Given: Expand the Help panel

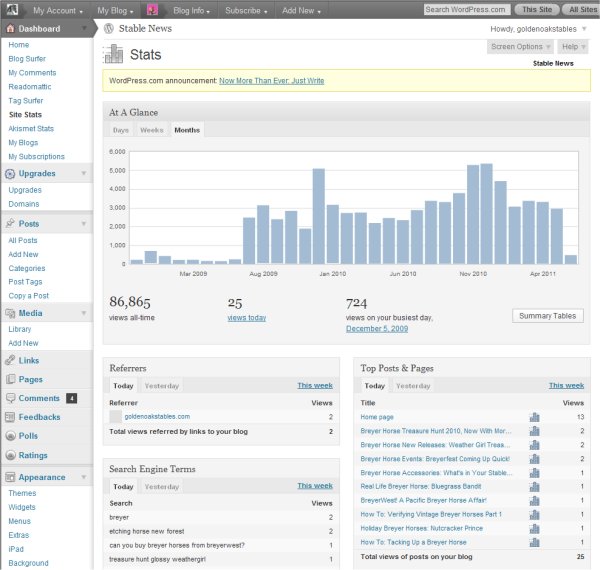Looking at the screenshot, I should (573, 47).
